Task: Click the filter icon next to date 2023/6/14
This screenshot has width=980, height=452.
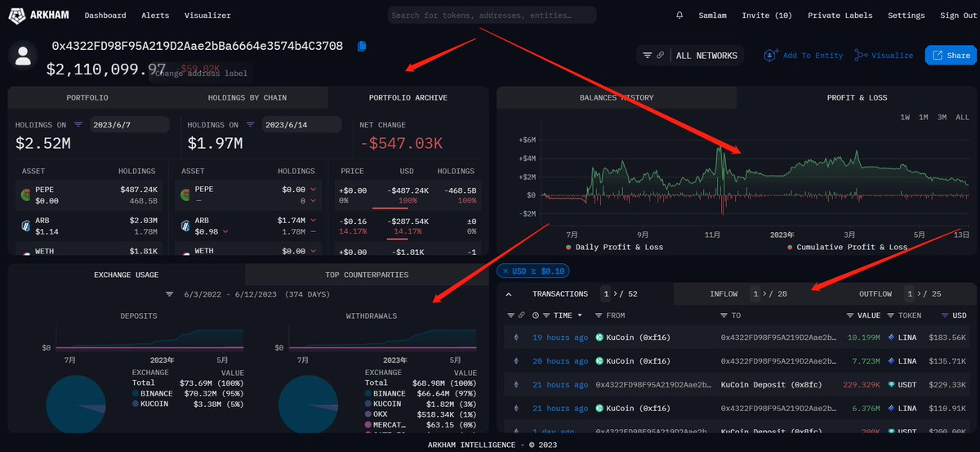Action: pos(251,125)
